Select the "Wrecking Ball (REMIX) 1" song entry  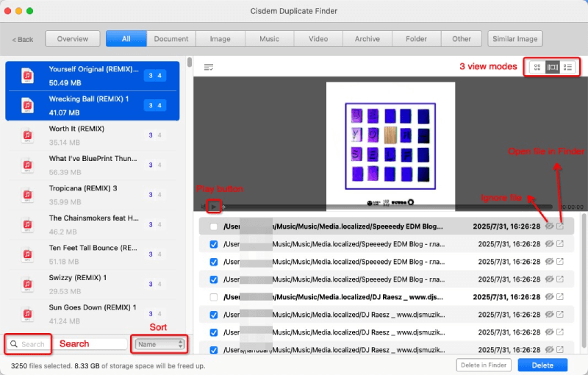[93, 106]
